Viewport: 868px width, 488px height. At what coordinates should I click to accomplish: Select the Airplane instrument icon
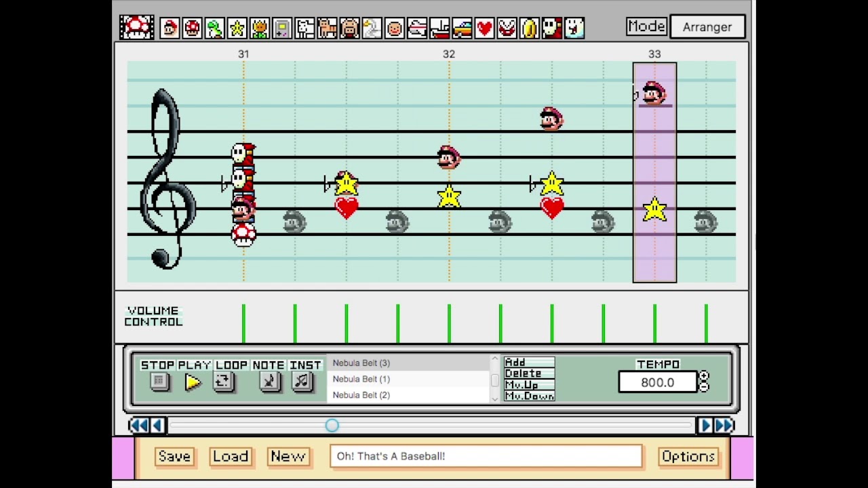(417, 28)
